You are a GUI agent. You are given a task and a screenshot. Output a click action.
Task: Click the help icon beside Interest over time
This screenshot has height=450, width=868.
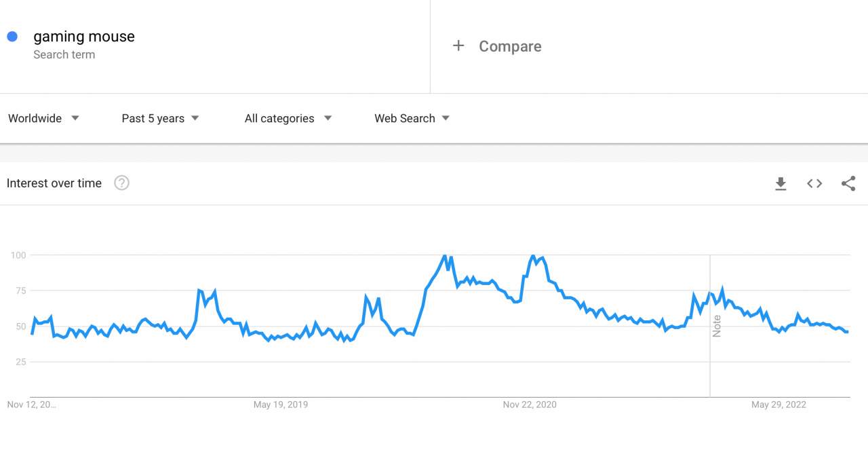coord(121,182)
